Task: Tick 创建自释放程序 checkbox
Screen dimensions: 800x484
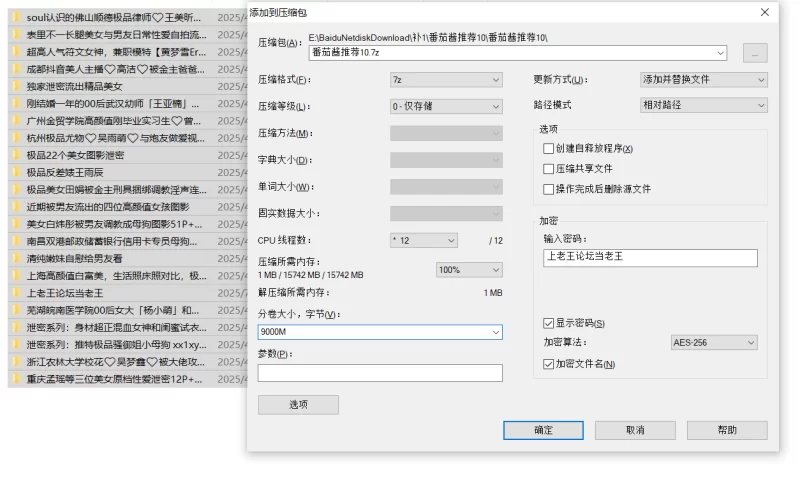Action: pyautogui.click(x=548, y=148)
